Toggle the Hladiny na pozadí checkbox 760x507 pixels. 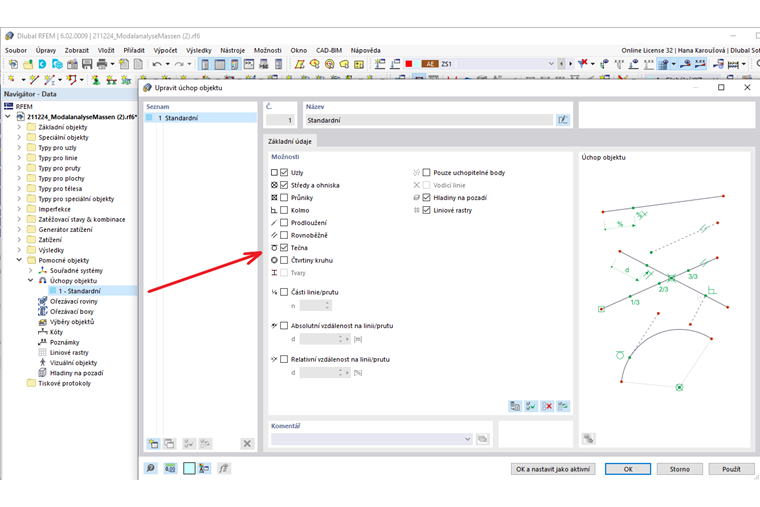427,198
